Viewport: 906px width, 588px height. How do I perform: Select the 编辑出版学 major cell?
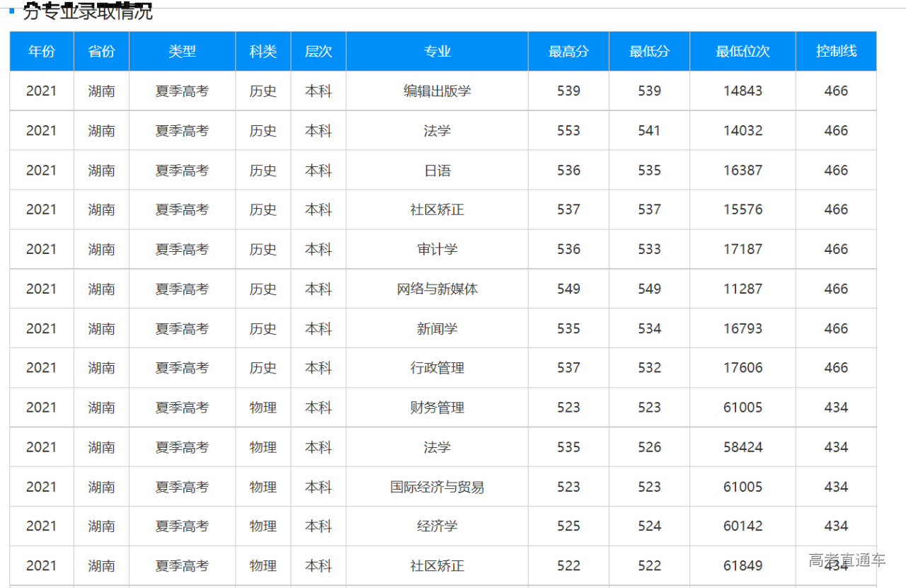[437, 91]
